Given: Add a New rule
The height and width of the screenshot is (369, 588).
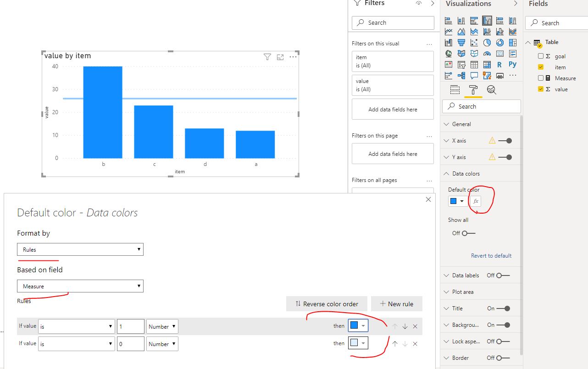Looking at the screenshot, I should (397, 303).
